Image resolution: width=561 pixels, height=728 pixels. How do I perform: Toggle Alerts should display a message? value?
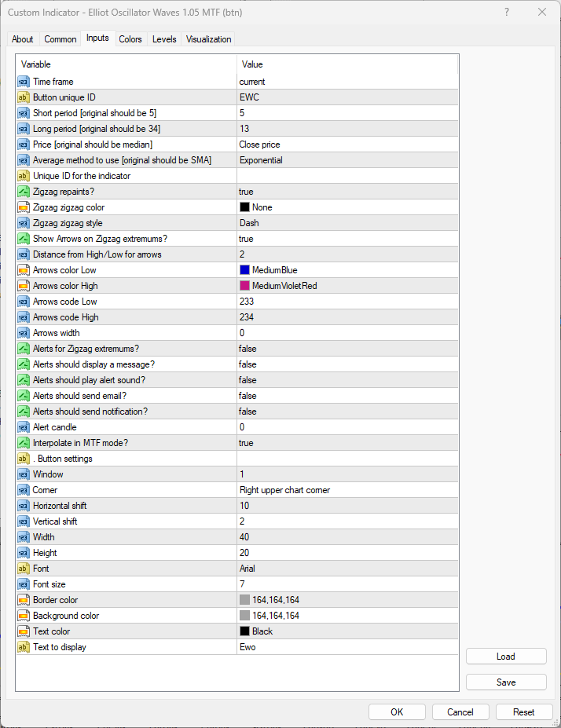[347, 364]
